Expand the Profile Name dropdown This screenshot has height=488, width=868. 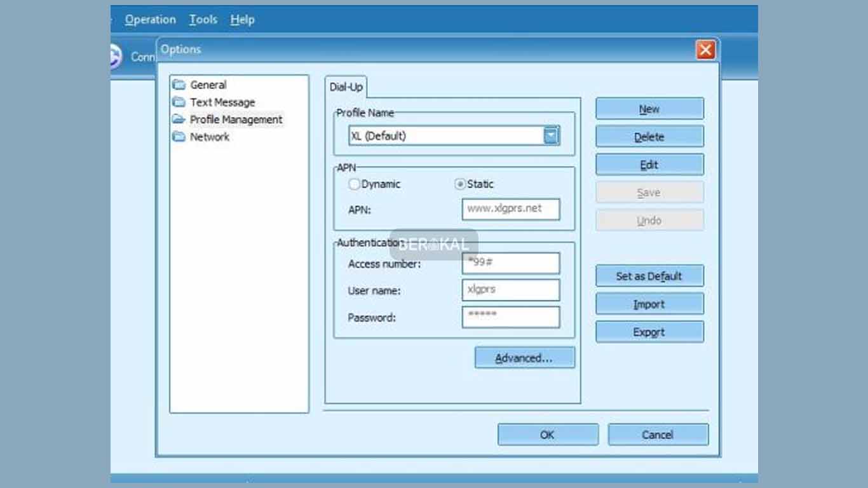[x=551, y=135]
